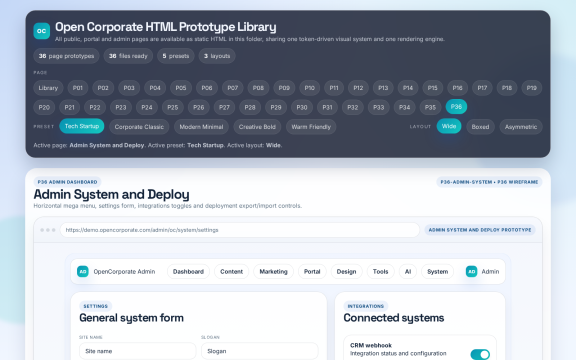Open page P12
This screenshot has width=576, height=360.
[358, 88]
